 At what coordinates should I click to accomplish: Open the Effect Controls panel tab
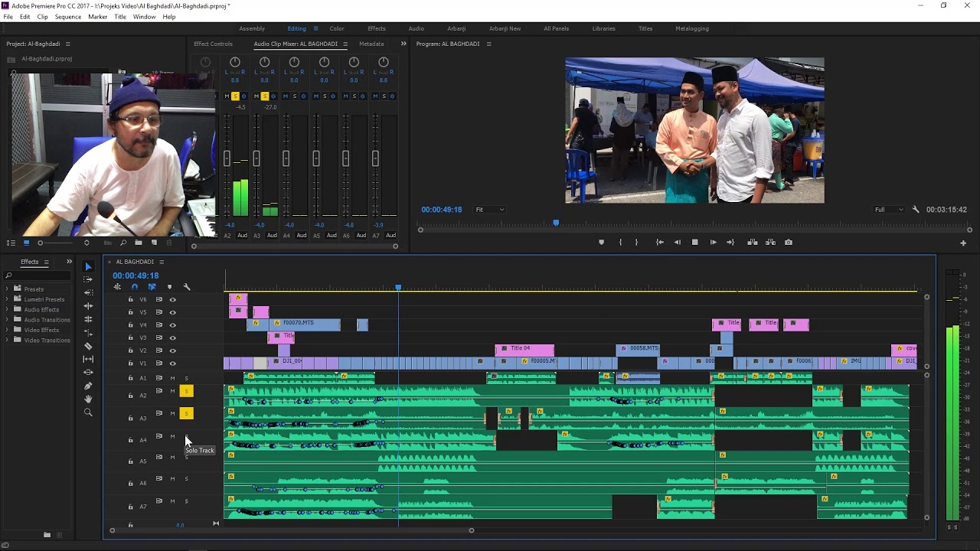[x=213, y=44]
